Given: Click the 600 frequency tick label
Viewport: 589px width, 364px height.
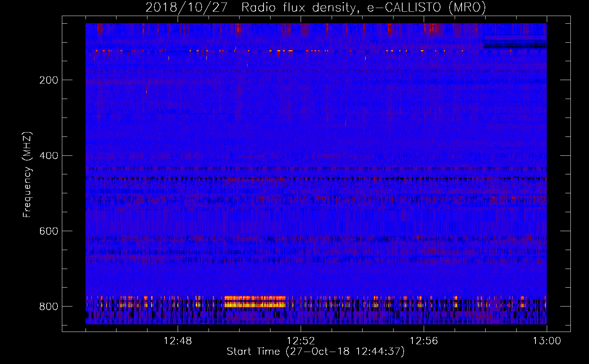Looking at the screenshot, I should (x=48, y=231).
